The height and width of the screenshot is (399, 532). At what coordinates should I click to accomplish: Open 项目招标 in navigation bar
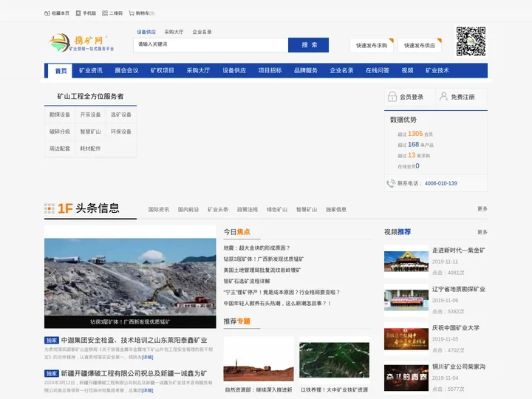click(x=270, y=71)
